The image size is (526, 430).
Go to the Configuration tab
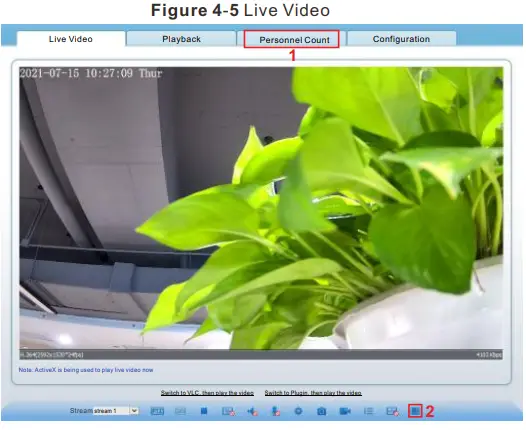click(x=401, y=39)
